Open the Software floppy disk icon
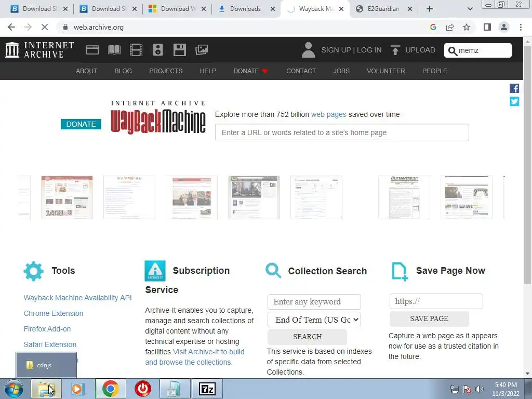This screenshot has height=399, width=532. pos(179,50)
